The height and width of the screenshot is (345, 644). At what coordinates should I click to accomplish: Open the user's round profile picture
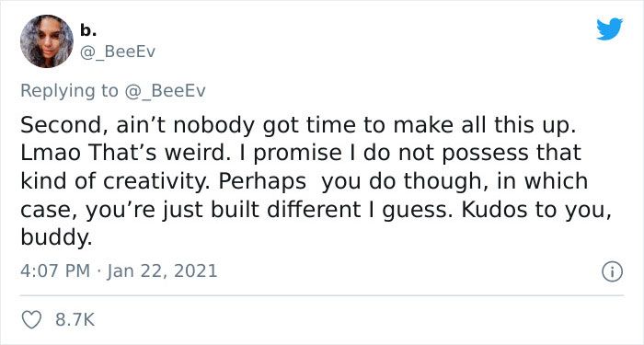(x=46, y=41)
